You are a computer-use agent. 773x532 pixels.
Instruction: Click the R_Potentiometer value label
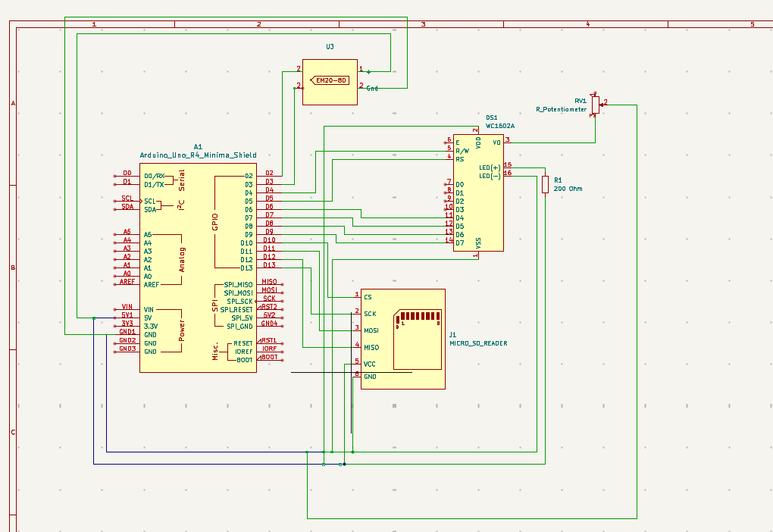click(x=562, y=109)
